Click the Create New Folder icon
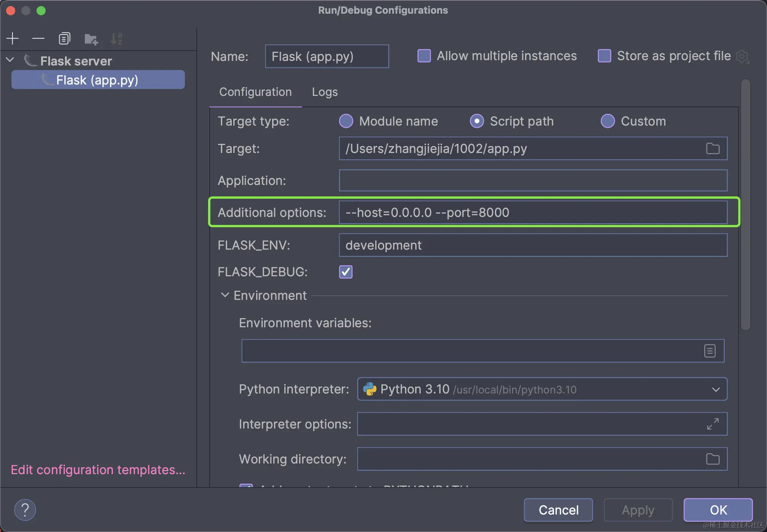The height and width of the screenshot is (532, 767). (91, 39)
